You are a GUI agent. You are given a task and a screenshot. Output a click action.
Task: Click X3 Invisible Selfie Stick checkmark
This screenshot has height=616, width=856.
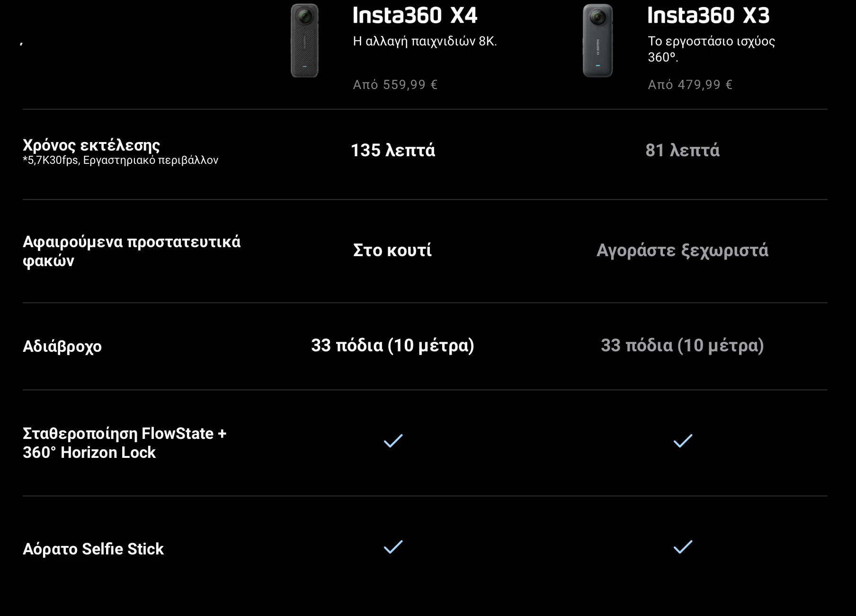coord(683,547)
